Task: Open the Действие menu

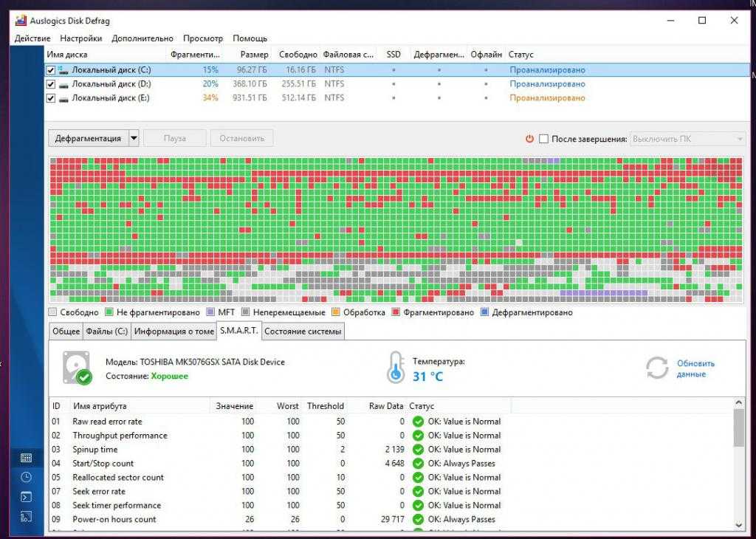Action: point(32,38)
